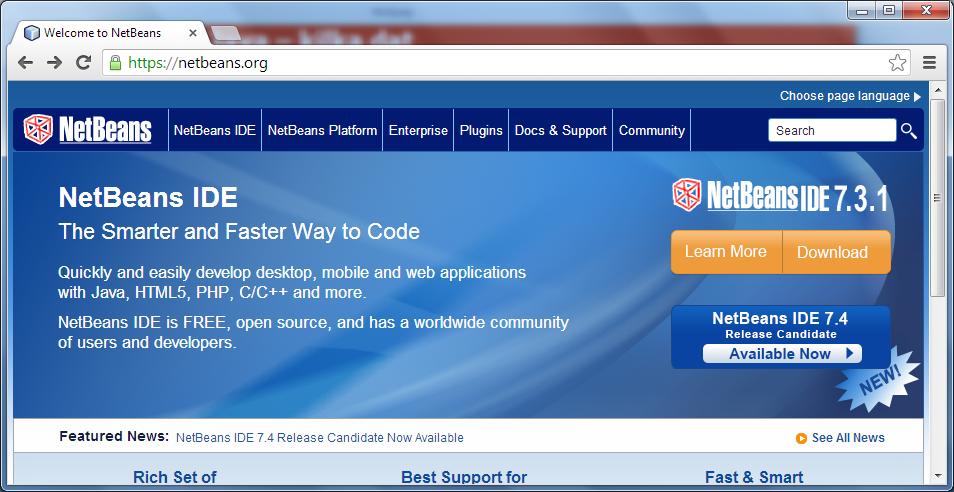954x492 pixels.
Task: Click the vertical scrollbar thumb
Action: (938, 198)
